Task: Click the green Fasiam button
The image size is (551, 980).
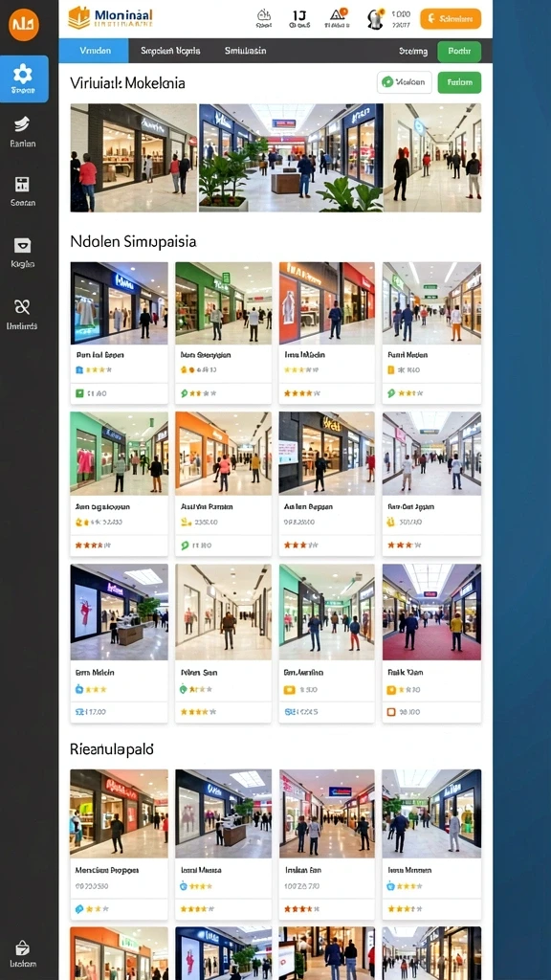Action: (x=459, y=82)
